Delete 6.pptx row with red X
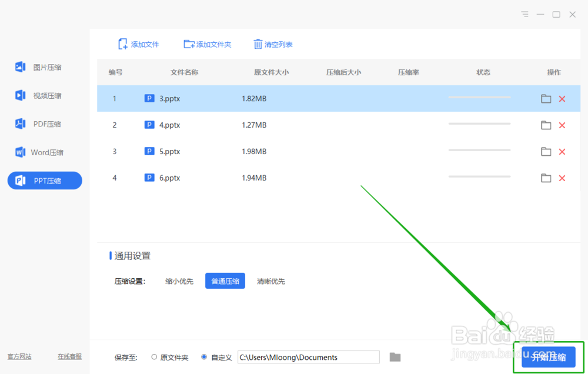This screenshot has width=588, height=374. [562, 178]
